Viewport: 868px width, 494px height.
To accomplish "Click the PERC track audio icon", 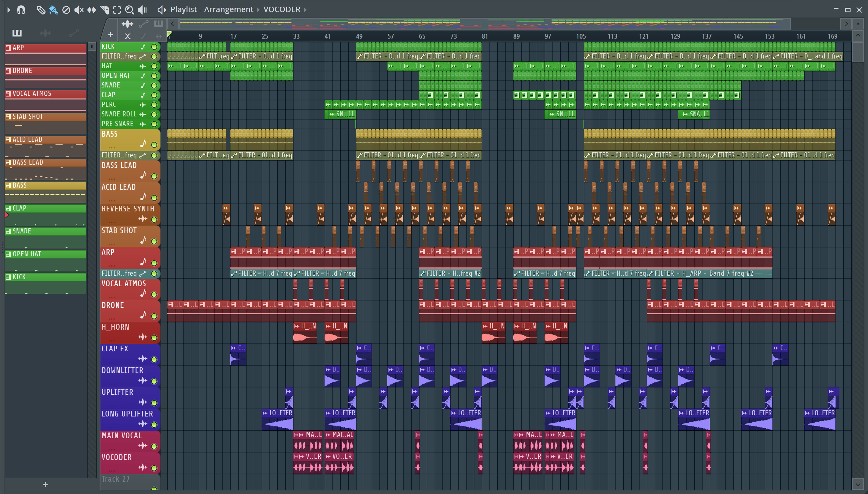I will coord(143,105).
